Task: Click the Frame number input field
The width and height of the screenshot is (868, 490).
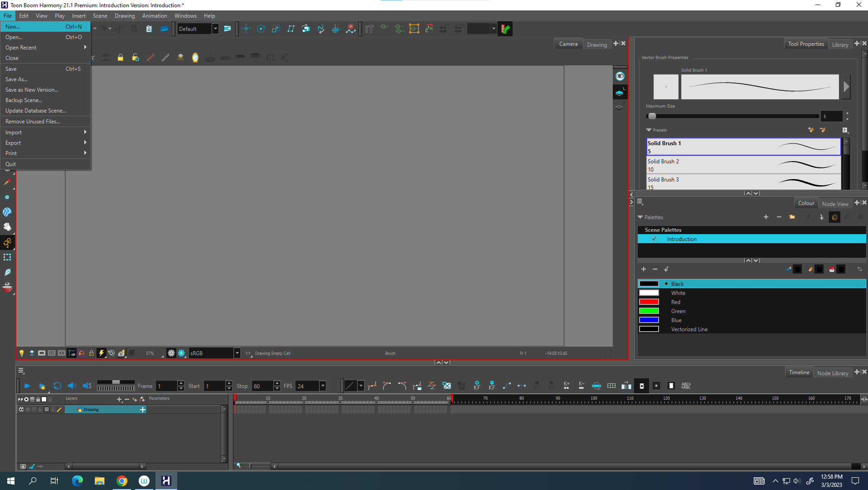Action: [x=166, y=386]
